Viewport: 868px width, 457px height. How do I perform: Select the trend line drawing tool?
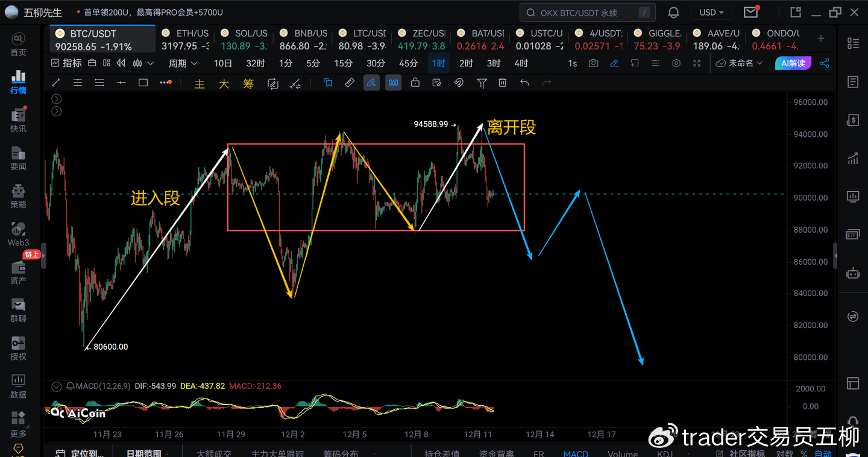tap(56, 83)
